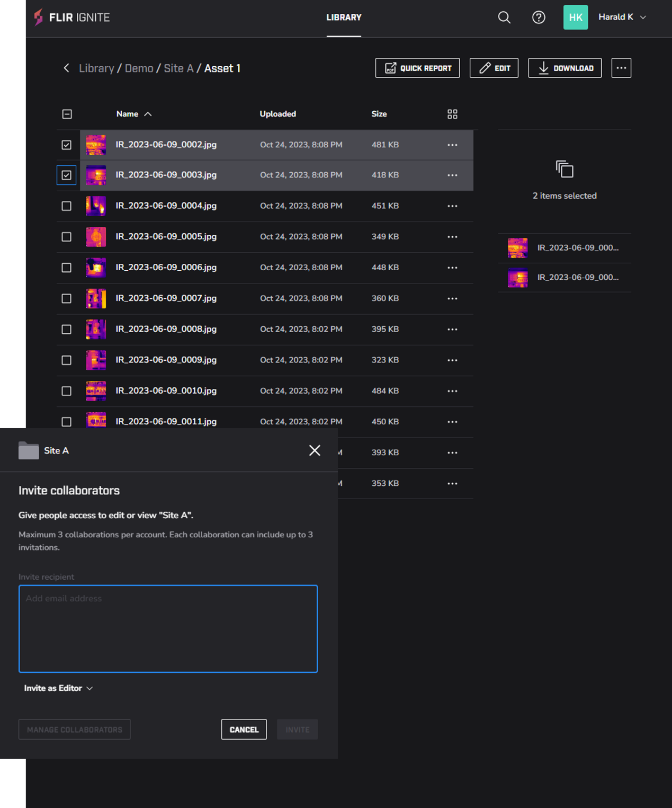The height and width of the screenshot is (808, 672).
Task: Click the FLIR Ignite logo
Action: pos(72,17)
